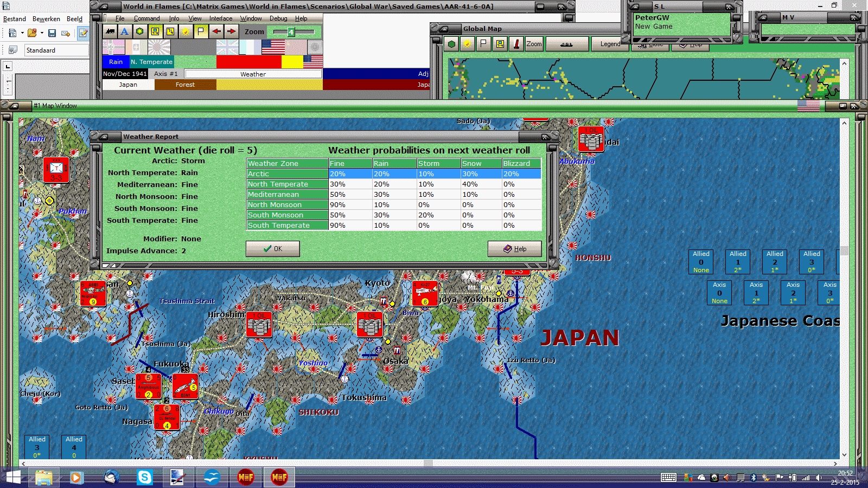This screenshot has height=488, width=868.
Task: Open the Windows Start button
Action: tap(13, 477)
